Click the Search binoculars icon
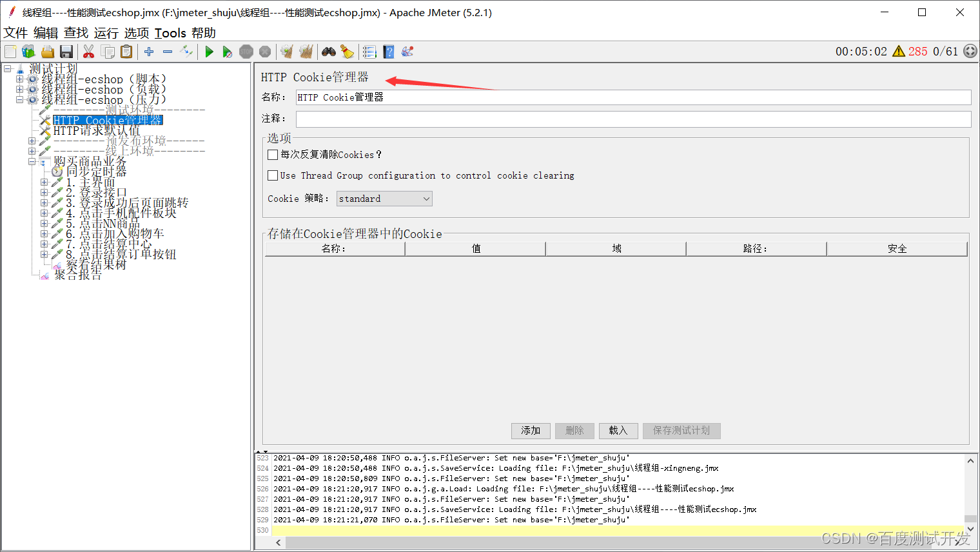This screenshot has height=552, width=980. coord(329,52)
